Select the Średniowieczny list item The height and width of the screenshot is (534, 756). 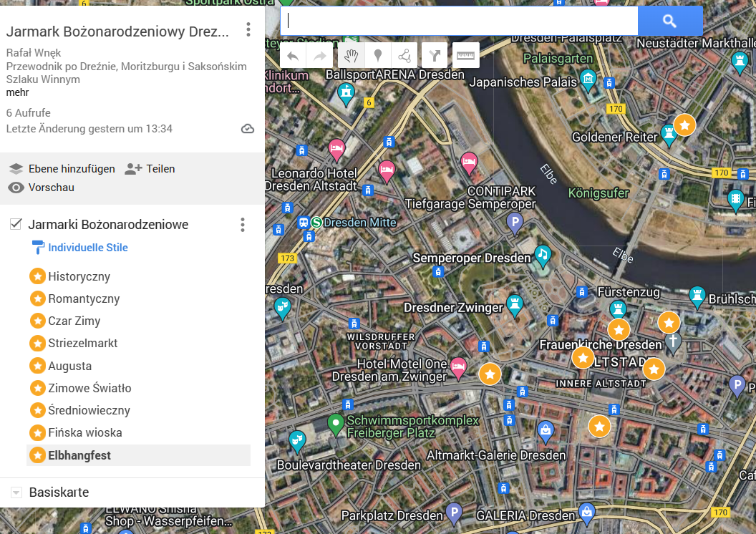[138, 410]
